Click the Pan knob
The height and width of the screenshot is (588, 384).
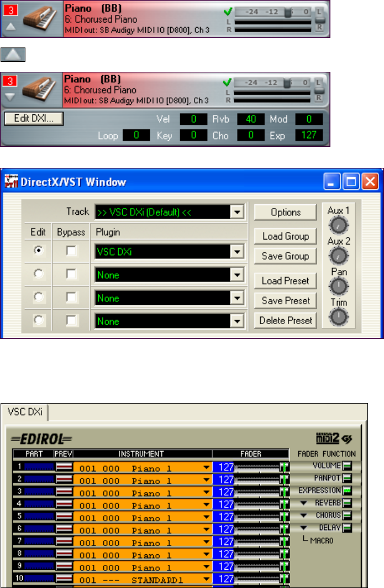pyautogui.click(x=339, y=287)
